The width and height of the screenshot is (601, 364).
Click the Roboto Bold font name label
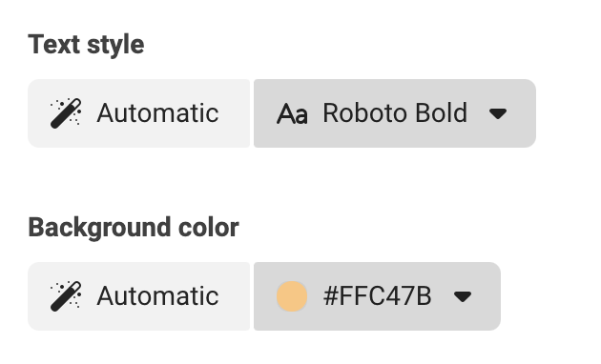(395, 113)
